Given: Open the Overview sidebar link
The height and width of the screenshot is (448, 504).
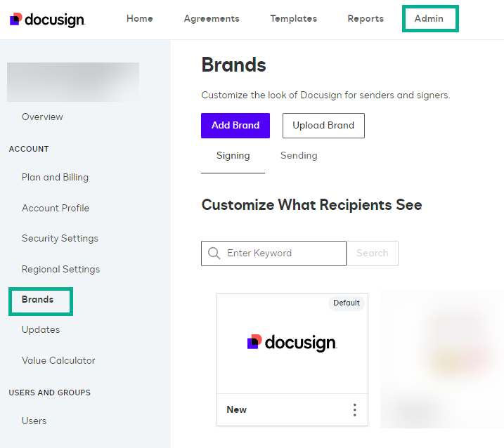Looking at the screenshot, I should pos(42,117).
